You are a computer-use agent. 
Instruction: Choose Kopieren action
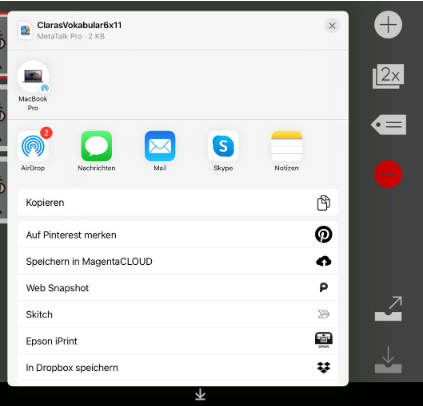pos(178,203)
